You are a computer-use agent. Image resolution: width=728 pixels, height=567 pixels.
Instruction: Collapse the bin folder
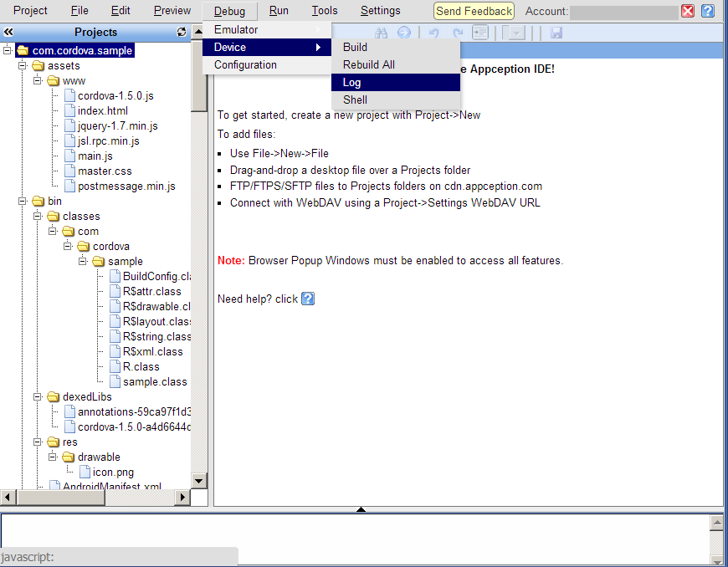coord(23,201)
